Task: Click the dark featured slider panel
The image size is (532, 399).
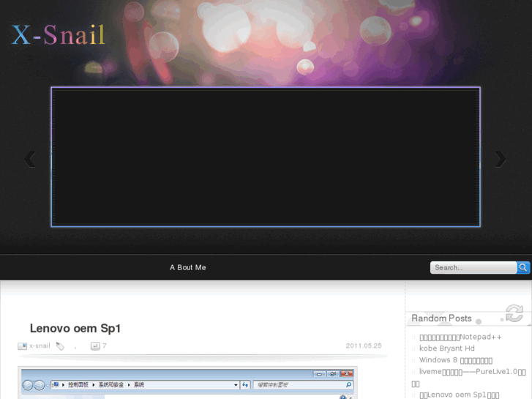Action: (x=266, y=157)
